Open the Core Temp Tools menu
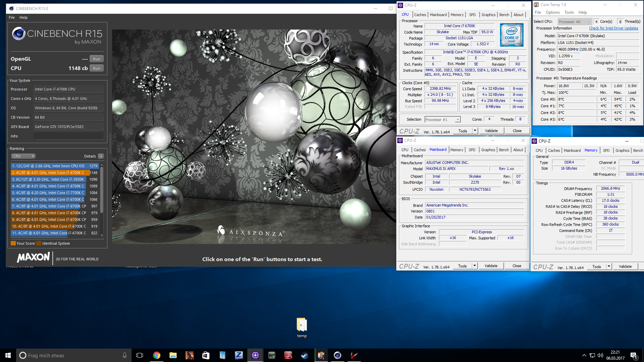 (x=569, y=12)
